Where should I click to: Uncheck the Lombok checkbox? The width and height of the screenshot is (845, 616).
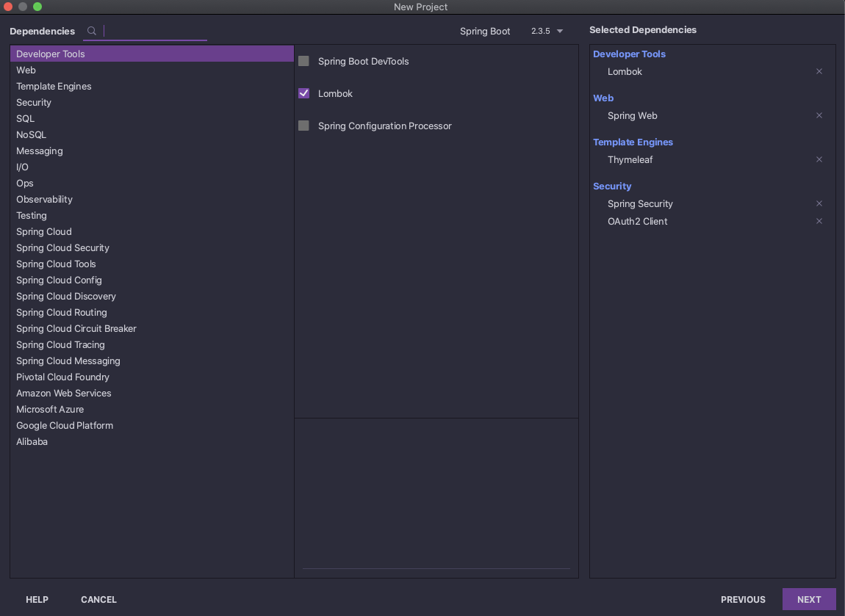(304, 93)
